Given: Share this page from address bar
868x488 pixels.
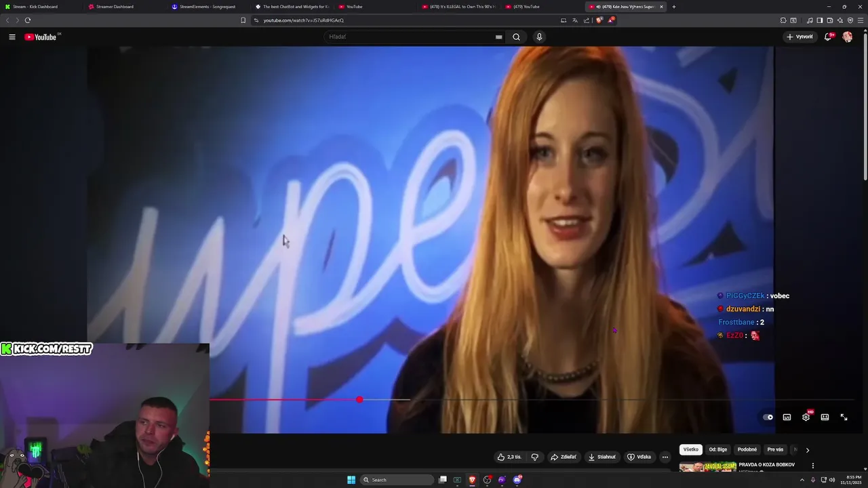Looking at the screenshot, I should click(x=587, y=20).
